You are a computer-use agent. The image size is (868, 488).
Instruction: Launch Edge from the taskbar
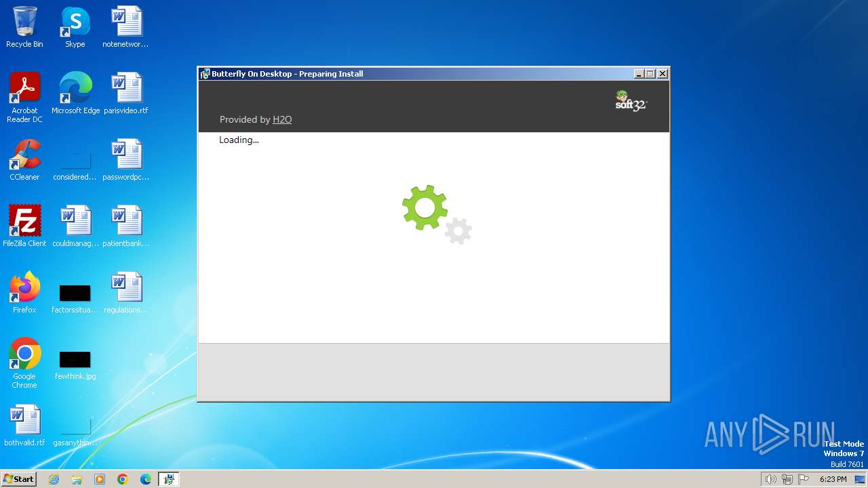tap(146, 479)
